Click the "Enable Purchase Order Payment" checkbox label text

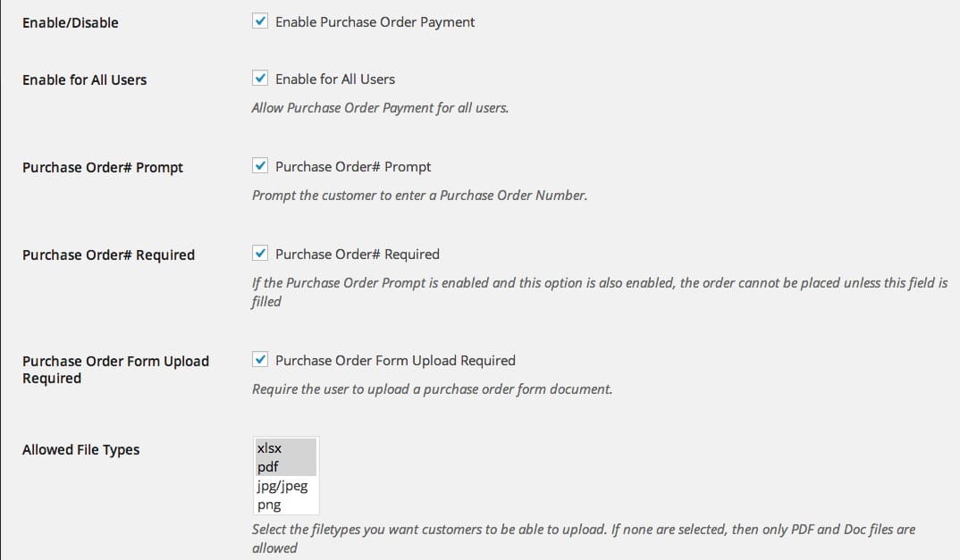click(x=375, y=21)
